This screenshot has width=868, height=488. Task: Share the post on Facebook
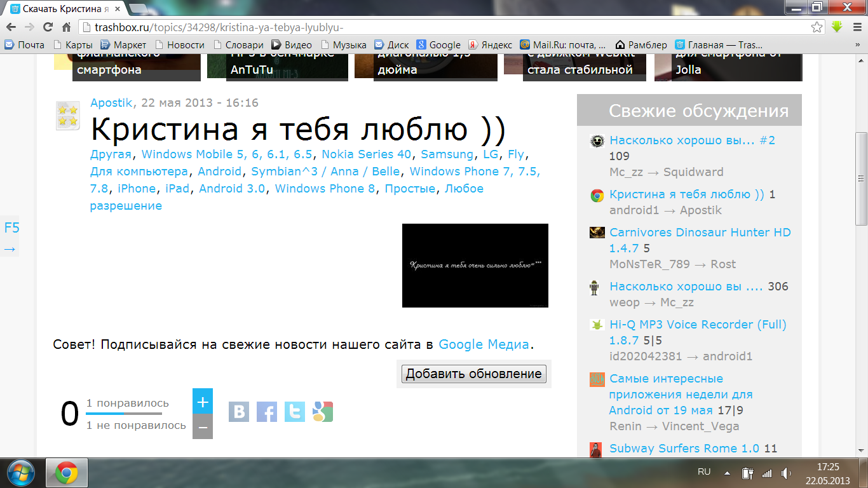(267, 412)
